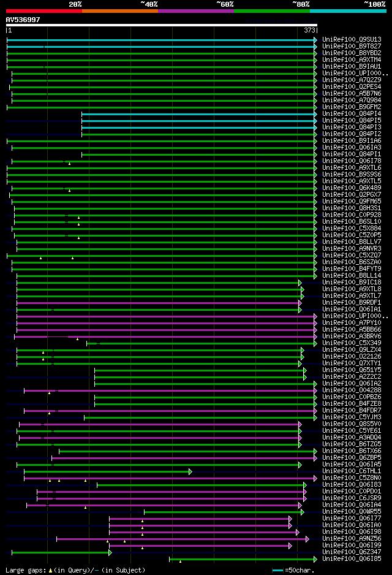Image resolution: width=392 pixels, height=575 pixels.
Task: Open the UniRef100_Q9SU13 hit label
Action: 352,40
